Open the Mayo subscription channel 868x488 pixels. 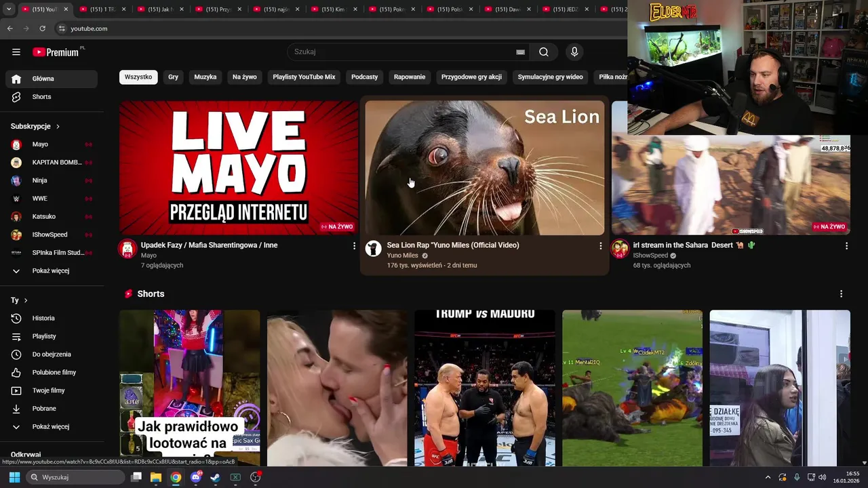coord(52,144)
